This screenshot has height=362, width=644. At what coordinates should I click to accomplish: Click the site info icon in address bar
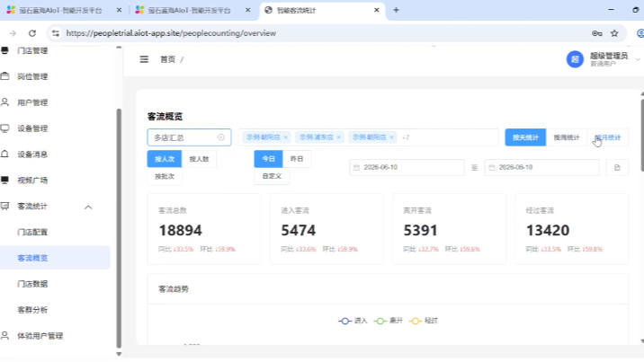point(56,33)
